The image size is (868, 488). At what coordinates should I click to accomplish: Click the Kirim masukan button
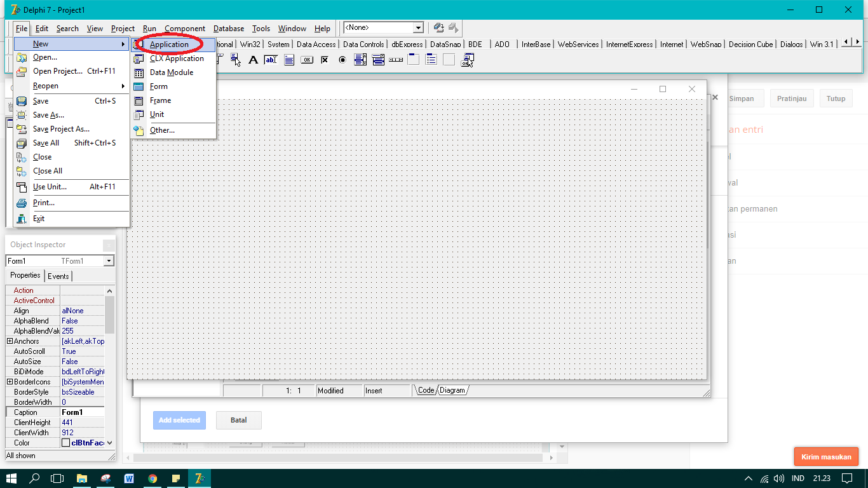pos(826,457)
